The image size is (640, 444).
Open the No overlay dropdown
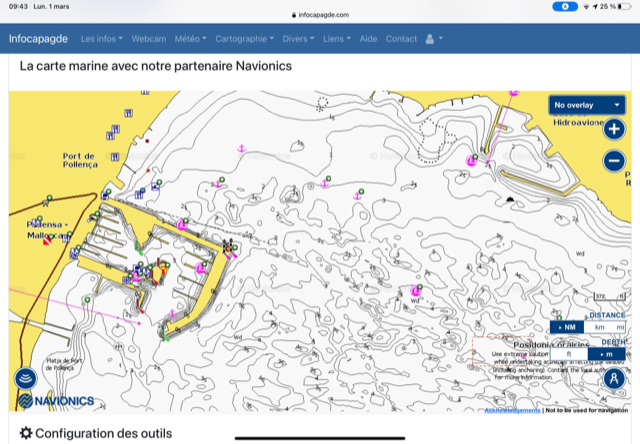tap(587, 105)
